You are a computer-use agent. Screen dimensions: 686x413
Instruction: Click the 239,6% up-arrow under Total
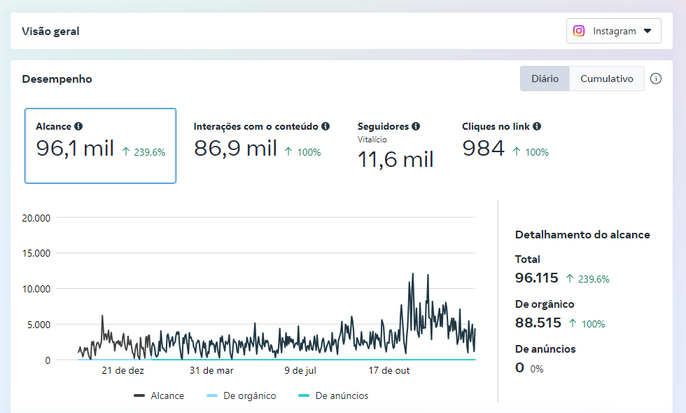click(570, 279)
